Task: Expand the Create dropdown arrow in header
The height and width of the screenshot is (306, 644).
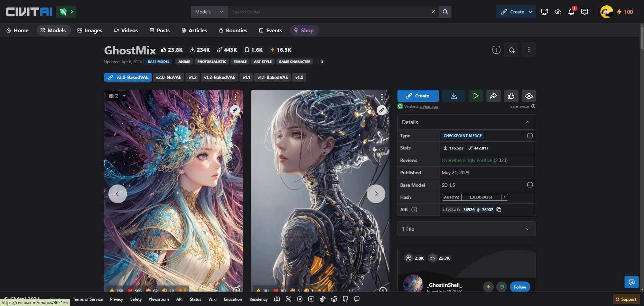Action: tap(531, 12)
